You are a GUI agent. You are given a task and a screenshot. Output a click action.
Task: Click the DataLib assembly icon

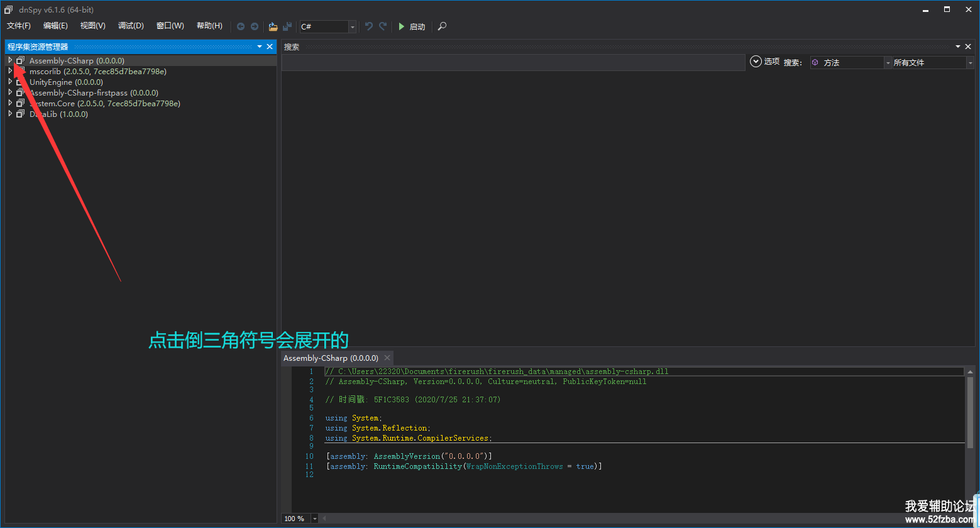[21, 114]
